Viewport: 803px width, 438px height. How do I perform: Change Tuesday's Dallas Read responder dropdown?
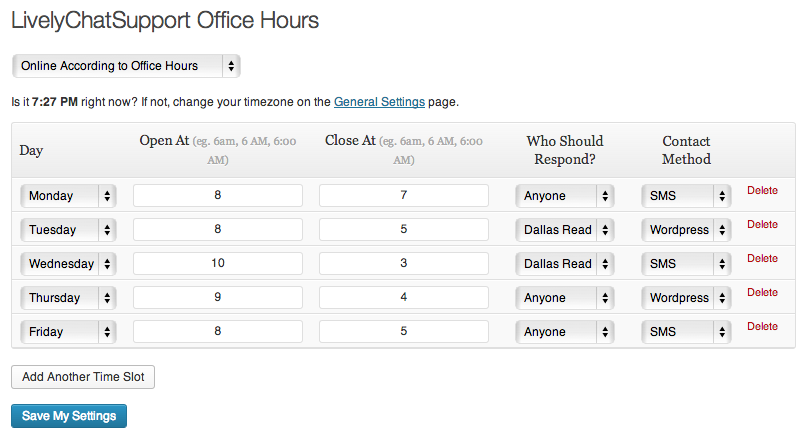[566, 230]
